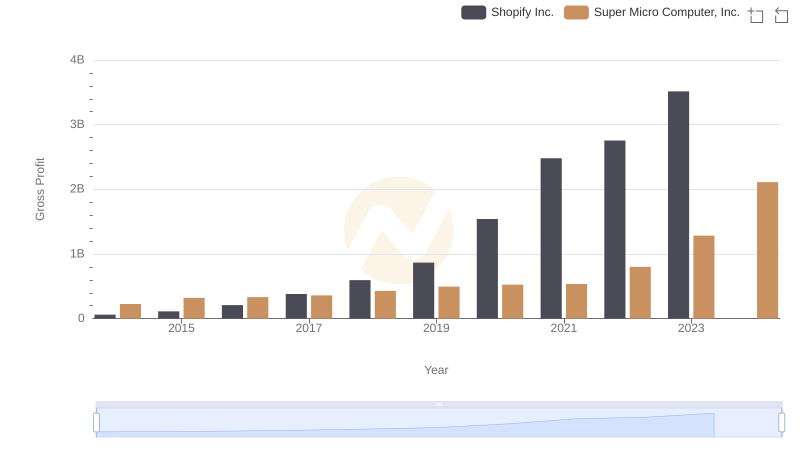Click the Gross Profit axis title

[x=40, y=189]
